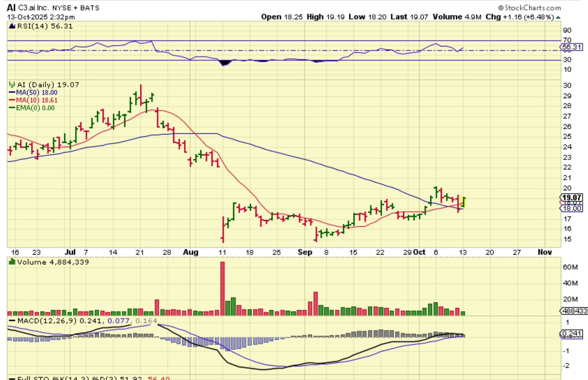588x380 pixels.
Task: Click the red line marker before MA(10)
Action: pyautogui.click(x=12, y=100)
